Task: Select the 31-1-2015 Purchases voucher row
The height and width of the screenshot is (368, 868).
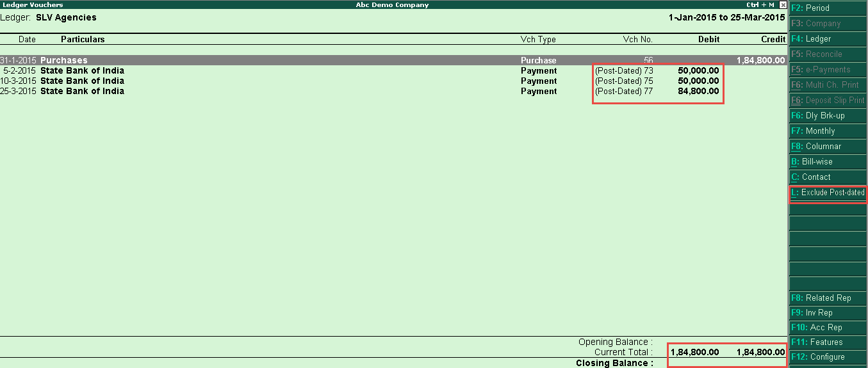Action: click(x=393, y=60)
